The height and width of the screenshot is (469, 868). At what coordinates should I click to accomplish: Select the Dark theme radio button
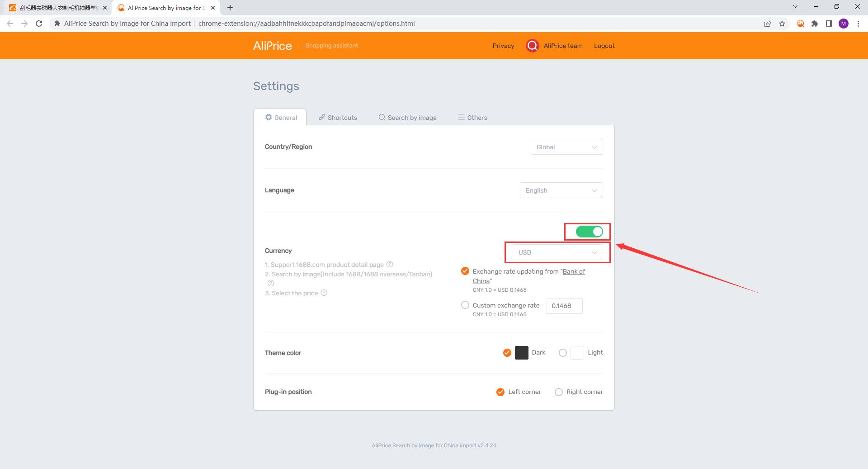[x=507, y=353]
